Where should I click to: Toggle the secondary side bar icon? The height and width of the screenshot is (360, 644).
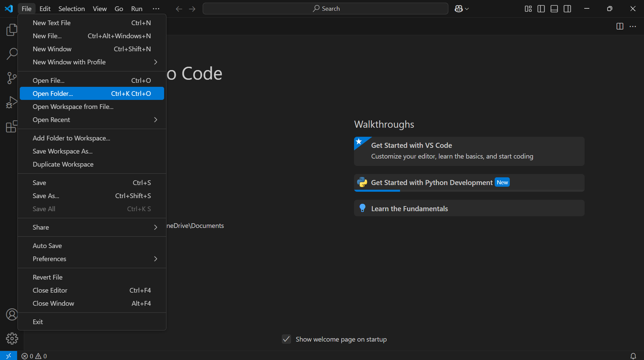[567, 9]
